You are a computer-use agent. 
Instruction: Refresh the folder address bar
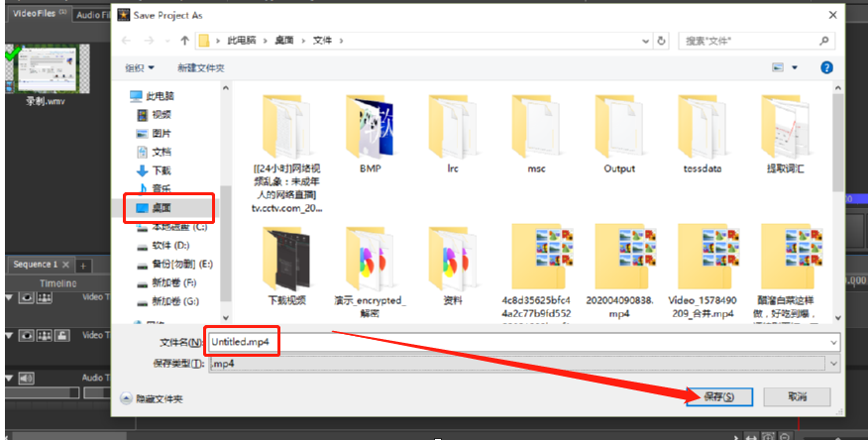[x=661, y=41]
